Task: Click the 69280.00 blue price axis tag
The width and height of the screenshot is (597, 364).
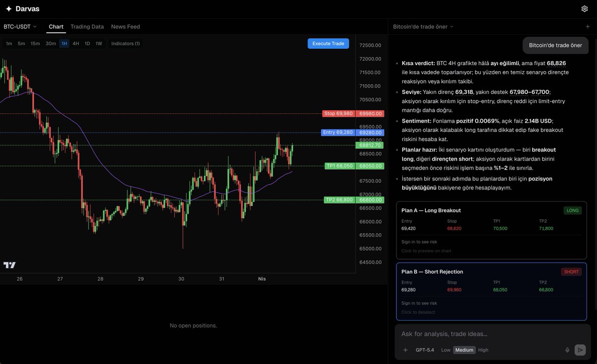Action: point(370,132)
